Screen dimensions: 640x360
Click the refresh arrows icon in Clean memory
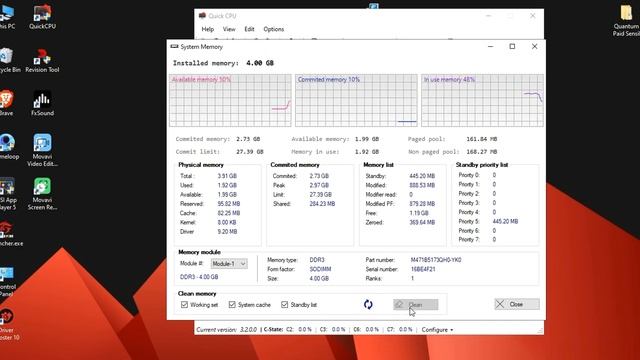point(368,304)
